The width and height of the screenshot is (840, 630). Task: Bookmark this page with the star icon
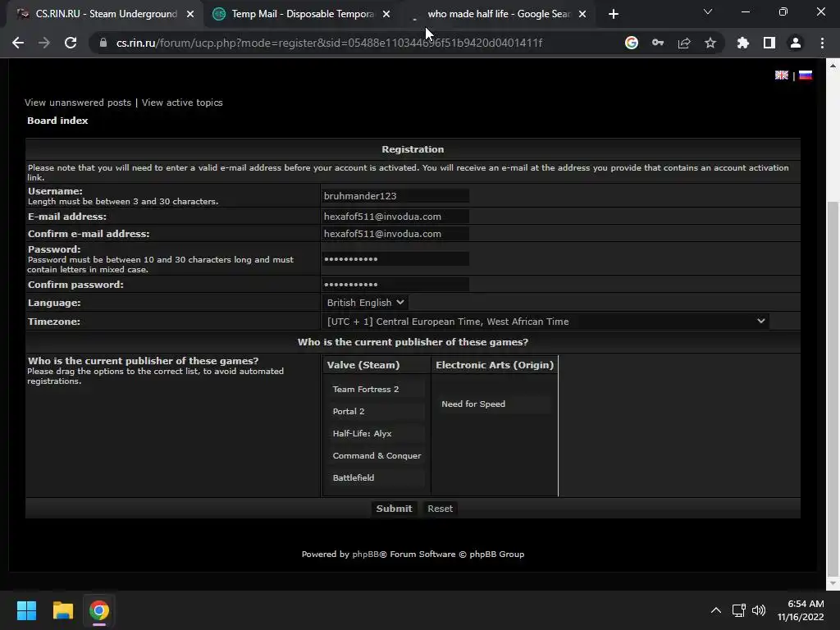[x=710, y=43]
